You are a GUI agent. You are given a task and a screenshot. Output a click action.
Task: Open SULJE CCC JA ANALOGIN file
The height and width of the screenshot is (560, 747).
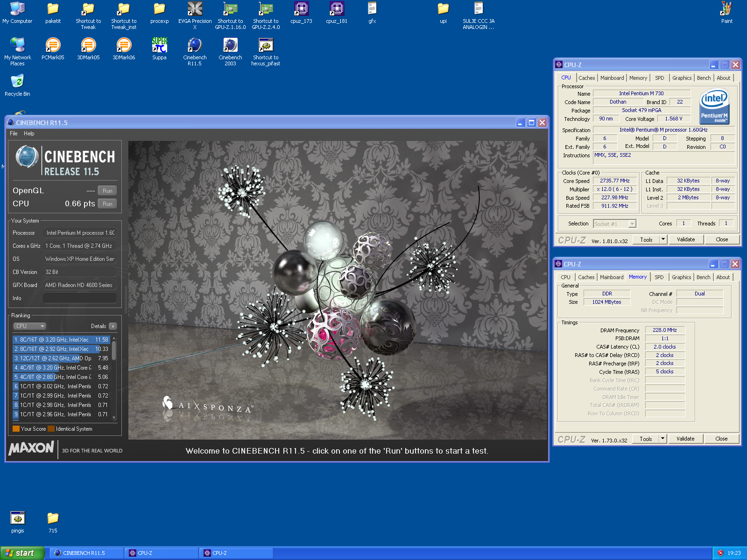click(479, 15)
